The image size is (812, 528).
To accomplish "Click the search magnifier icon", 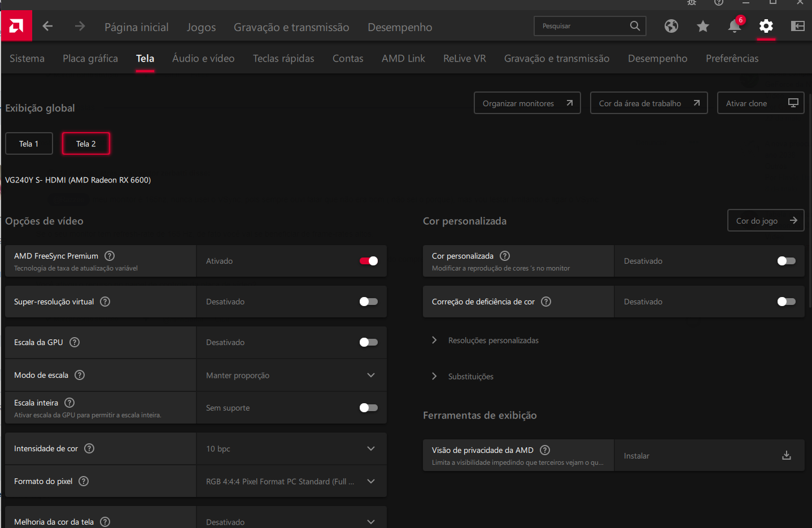I will pos(635,26).
